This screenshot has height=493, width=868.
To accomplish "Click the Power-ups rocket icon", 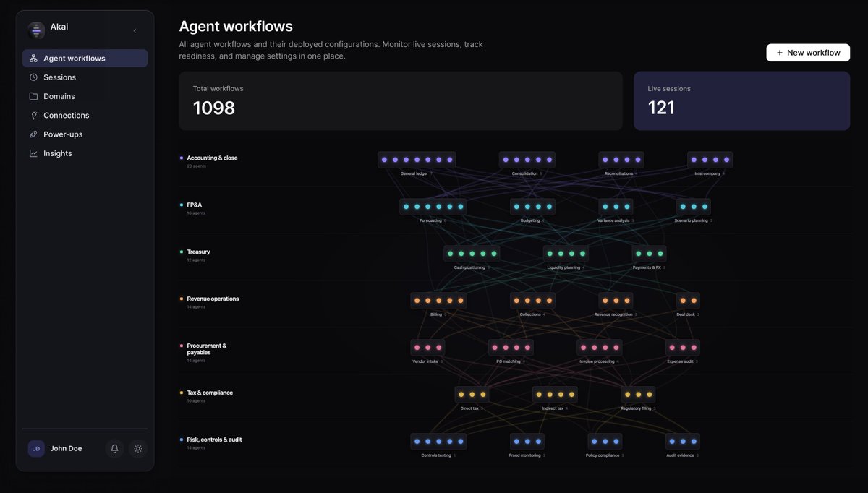I will point(33,134).
